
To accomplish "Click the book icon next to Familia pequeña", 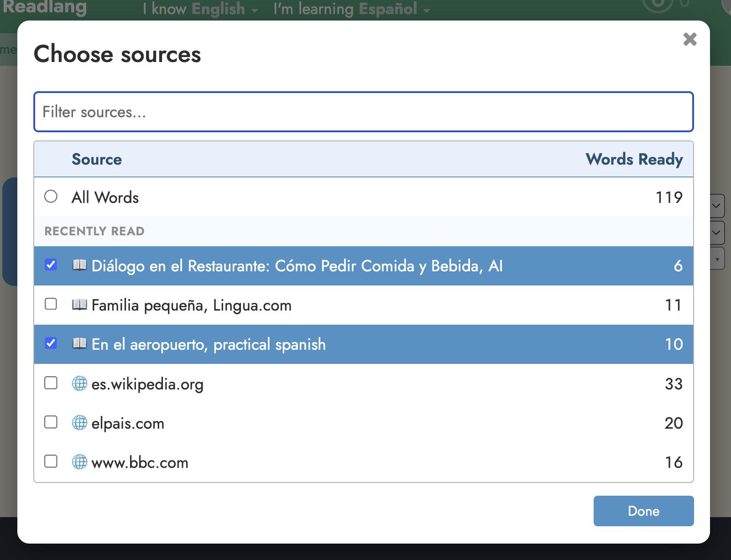I will pos(79,304).
